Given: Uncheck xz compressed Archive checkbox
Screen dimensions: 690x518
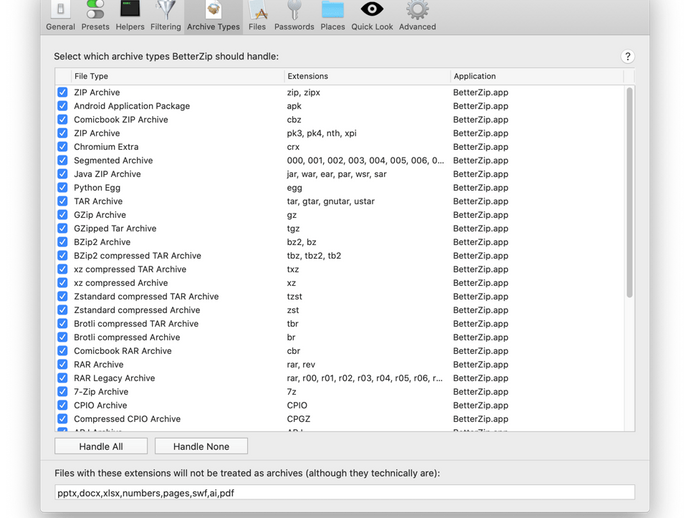Looking at the screenshot, I should coord(62,283).
